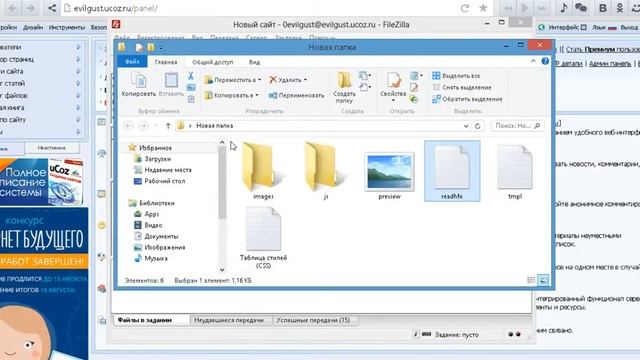Viewport: 640px width, 360px height.
Task: Click Видео in navigation pane
Action: coord(148,225)
